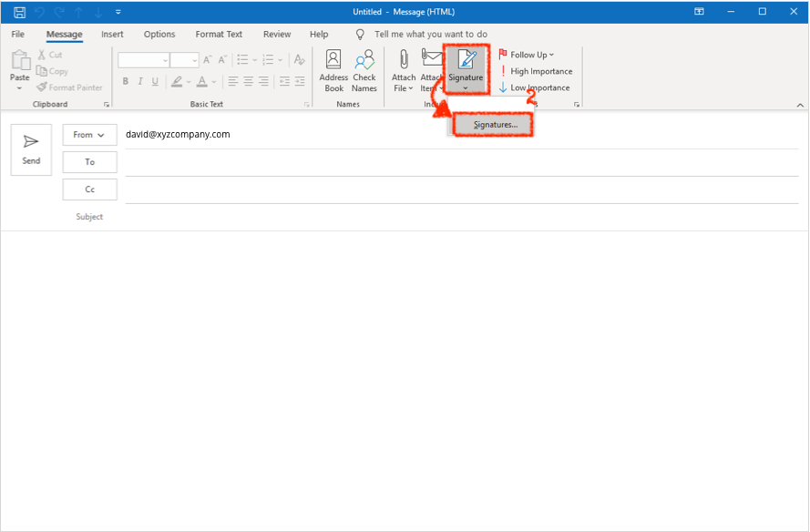Image resolution: width=810 pixels, height=532 pixels.
Task: Click the Send envelope button
Action: click(x=31, y=149)
